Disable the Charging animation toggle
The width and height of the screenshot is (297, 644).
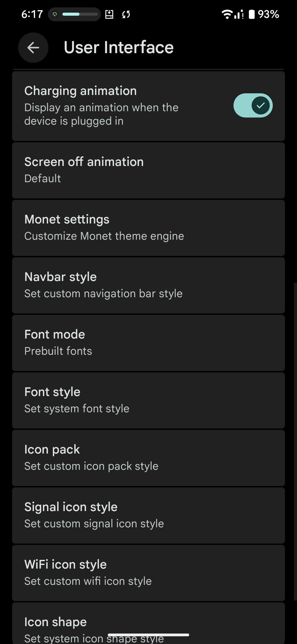pos(253,105)
